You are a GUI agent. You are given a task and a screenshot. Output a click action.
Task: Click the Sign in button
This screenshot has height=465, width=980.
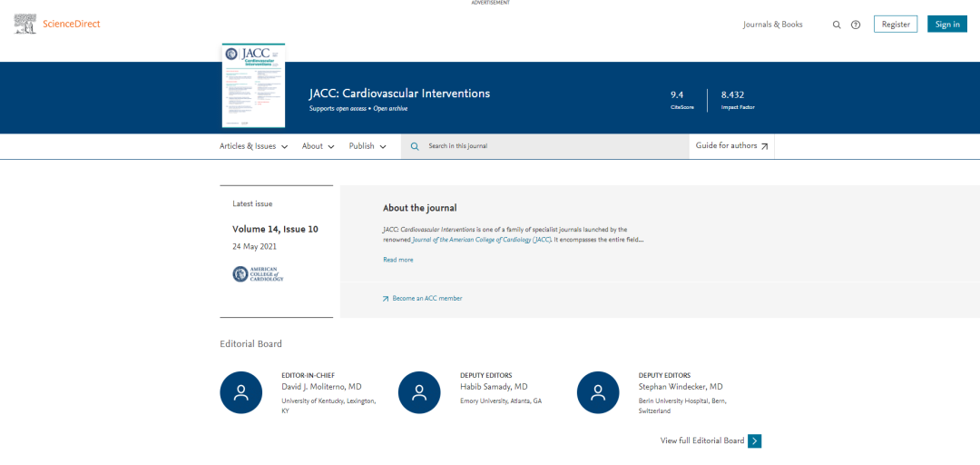(x=947, y=25)
